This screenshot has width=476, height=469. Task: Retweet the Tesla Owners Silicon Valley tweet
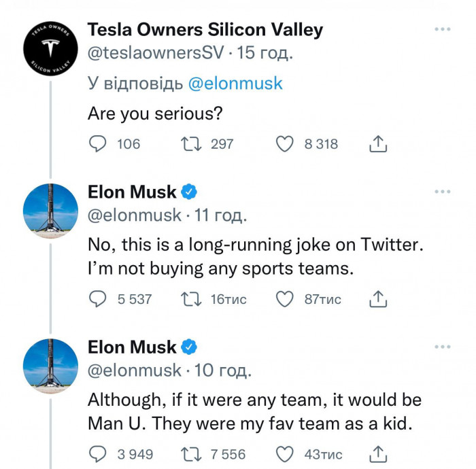point(191,144)
